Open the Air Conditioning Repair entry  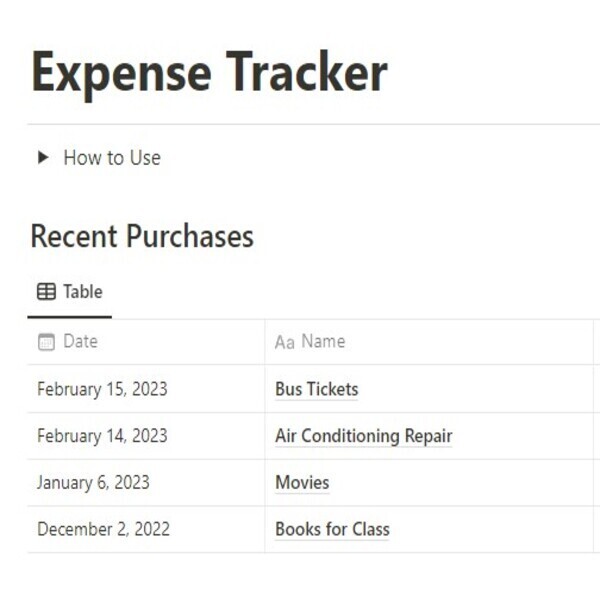pos(363,436)
